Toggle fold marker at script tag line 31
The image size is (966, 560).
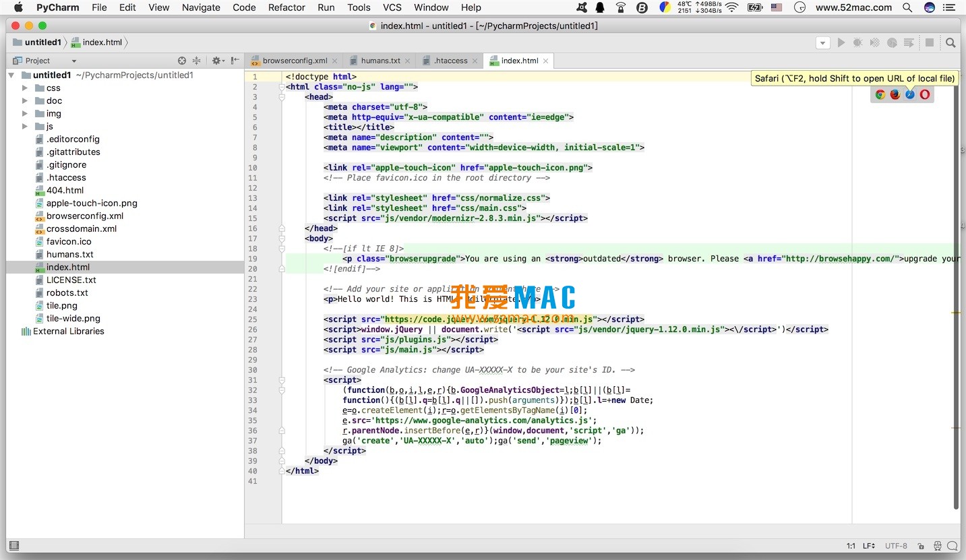click(x=282, y=380)
